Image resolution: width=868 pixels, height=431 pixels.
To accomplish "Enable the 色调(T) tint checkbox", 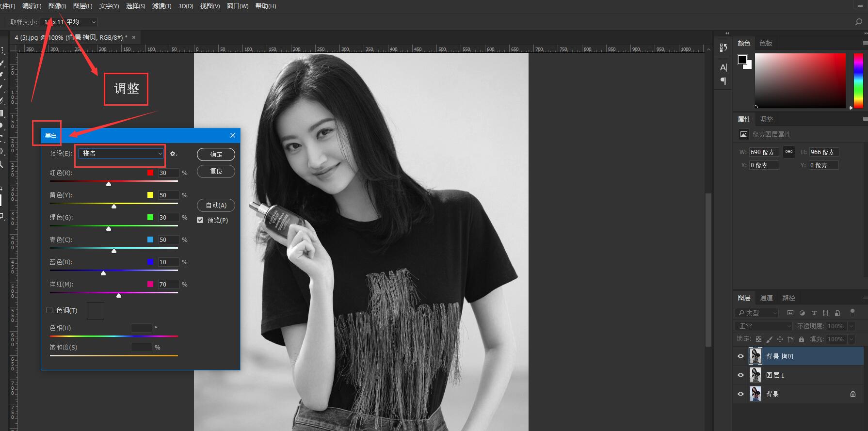I will [x=49, y=310].
